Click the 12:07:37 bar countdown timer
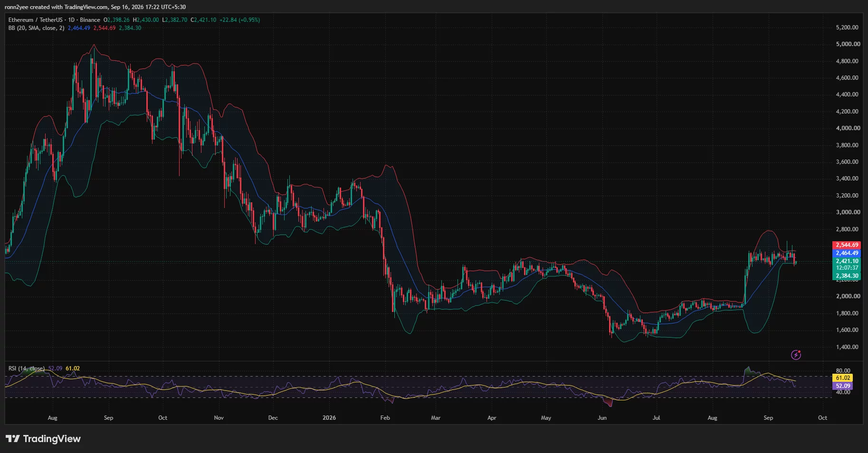 point(847,268)
